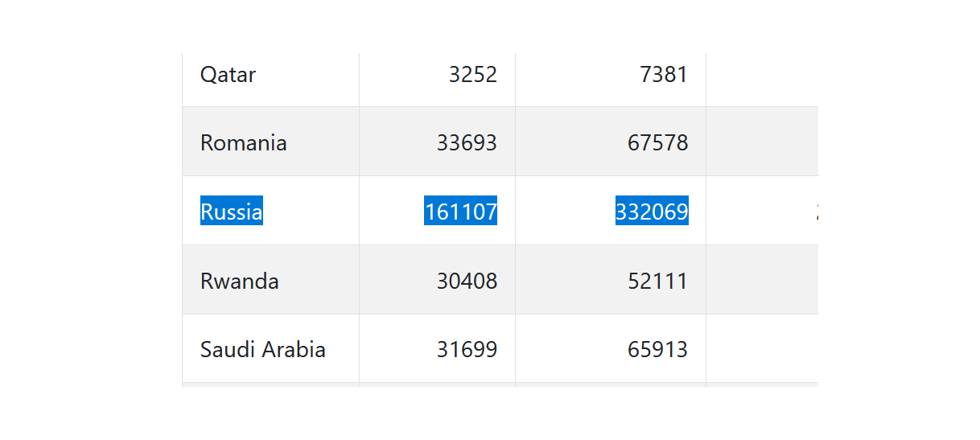Click the partially visible fourth-column cell in Russia row
Screen dimensions: 980x440
pos(762,211)
